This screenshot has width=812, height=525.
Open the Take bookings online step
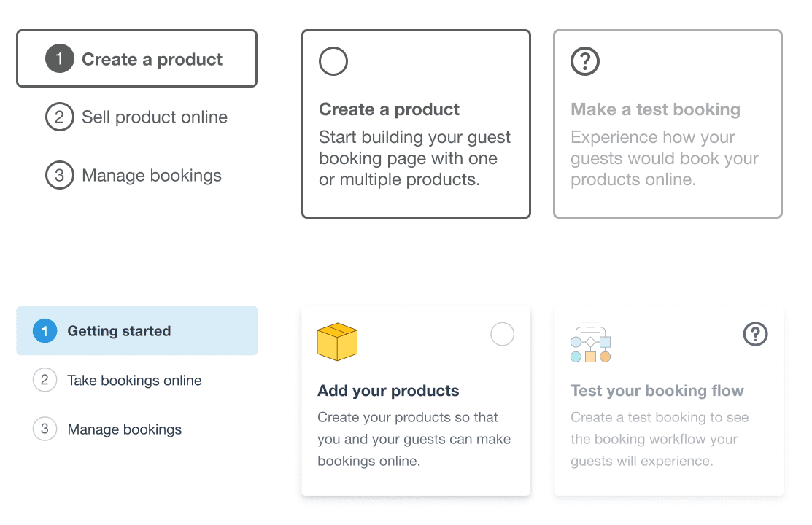(x=134, y=380)
